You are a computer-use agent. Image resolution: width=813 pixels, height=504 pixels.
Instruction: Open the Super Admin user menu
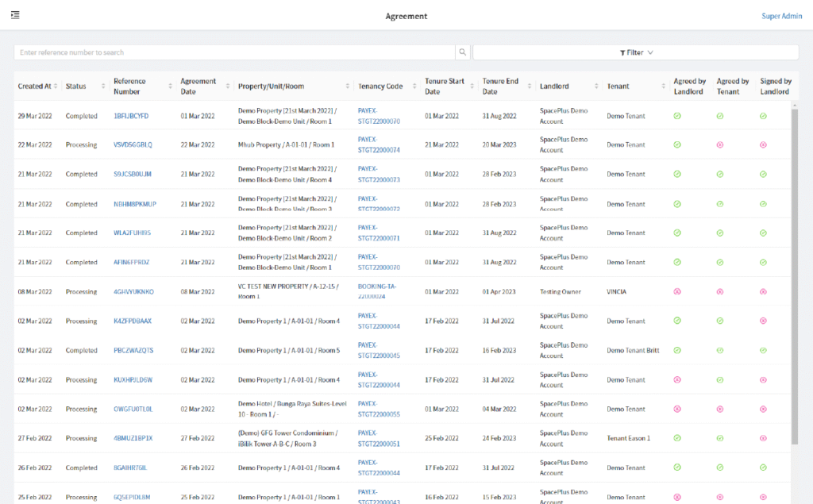pyautogui.click(x=781, y=16)
